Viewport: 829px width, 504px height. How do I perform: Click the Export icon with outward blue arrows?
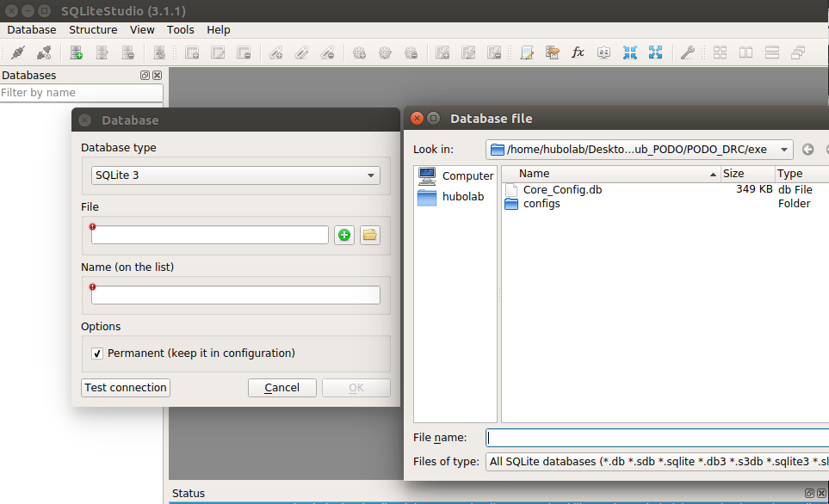tap(656, 52)
